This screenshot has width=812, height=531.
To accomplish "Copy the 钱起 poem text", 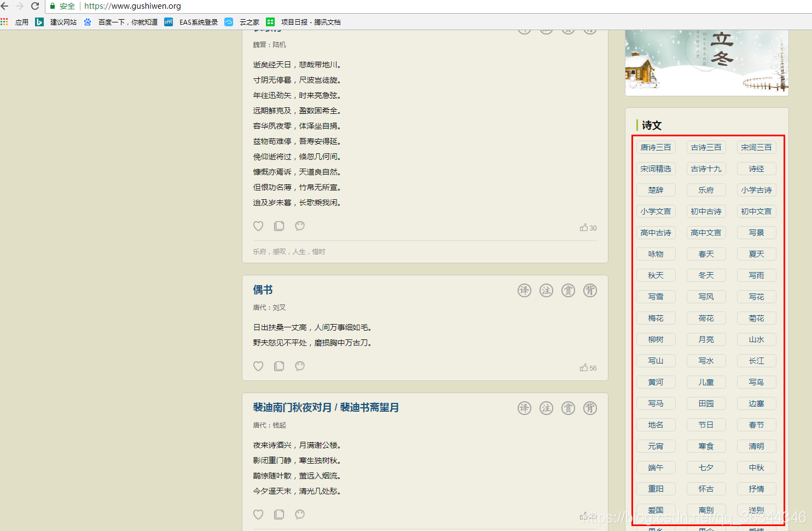I will tap(279, 515).
